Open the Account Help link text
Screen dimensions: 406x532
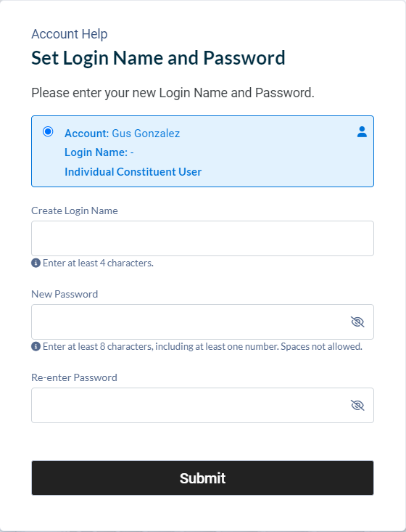click(70, 34)
